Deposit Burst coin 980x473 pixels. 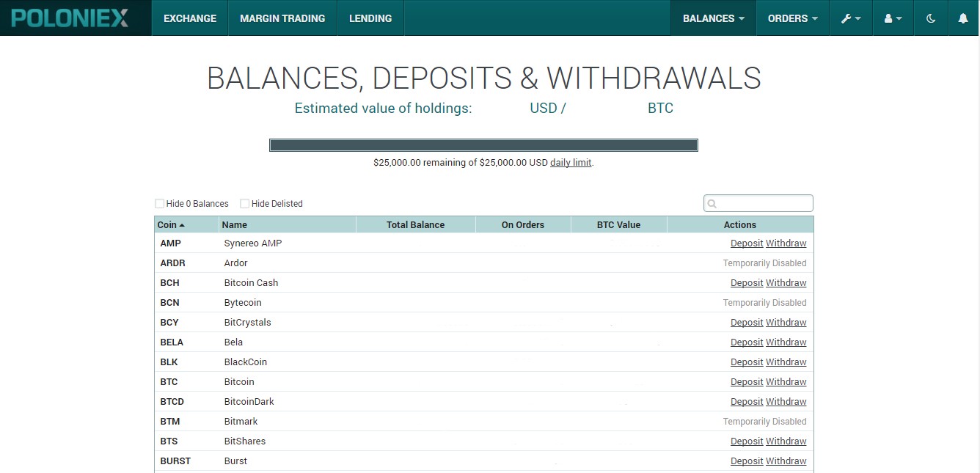tap(747, 461)
